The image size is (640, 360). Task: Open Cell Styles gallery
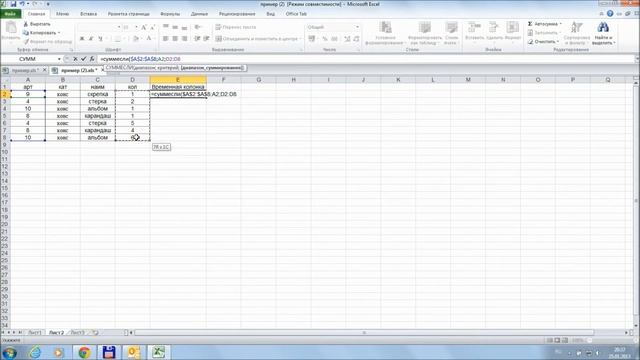point(451,33)
